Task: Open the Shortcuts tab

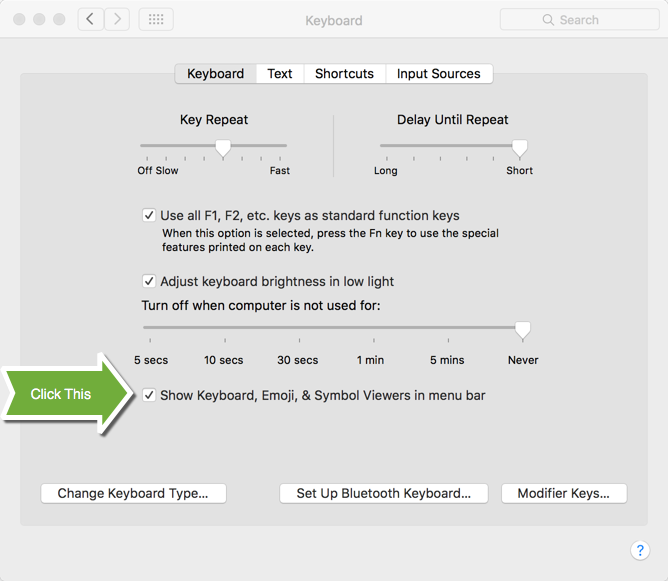Action: coord(344,74)
